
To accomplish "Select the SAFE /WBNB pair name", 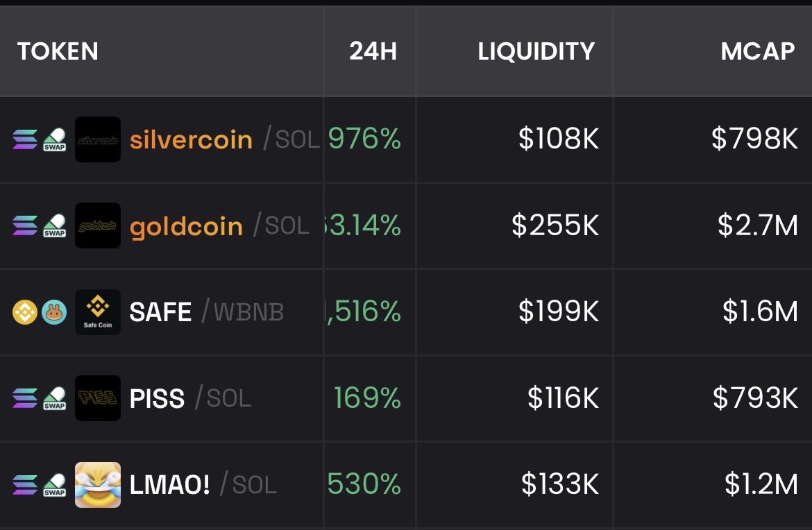I will coord(206,312).
